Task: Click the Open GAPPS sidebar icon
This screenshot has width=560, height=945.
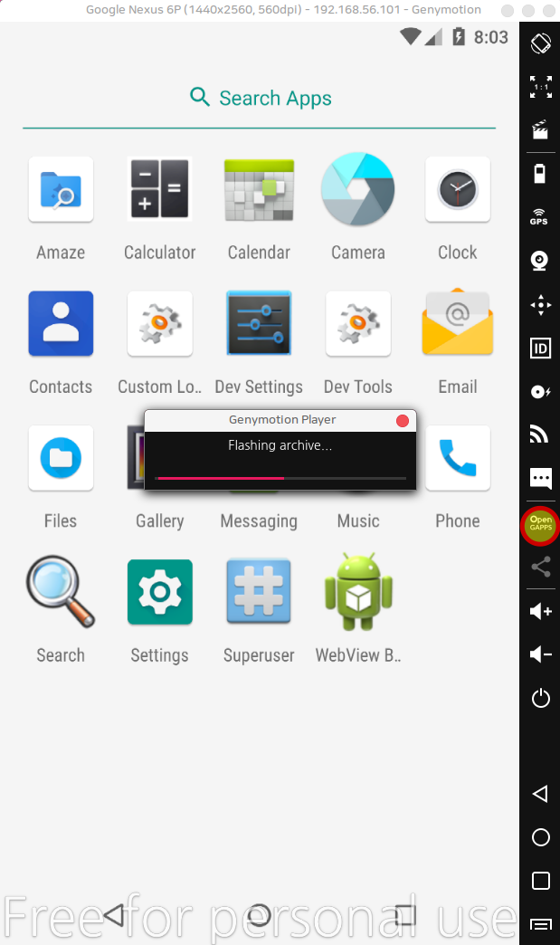Action: point(540,526)
